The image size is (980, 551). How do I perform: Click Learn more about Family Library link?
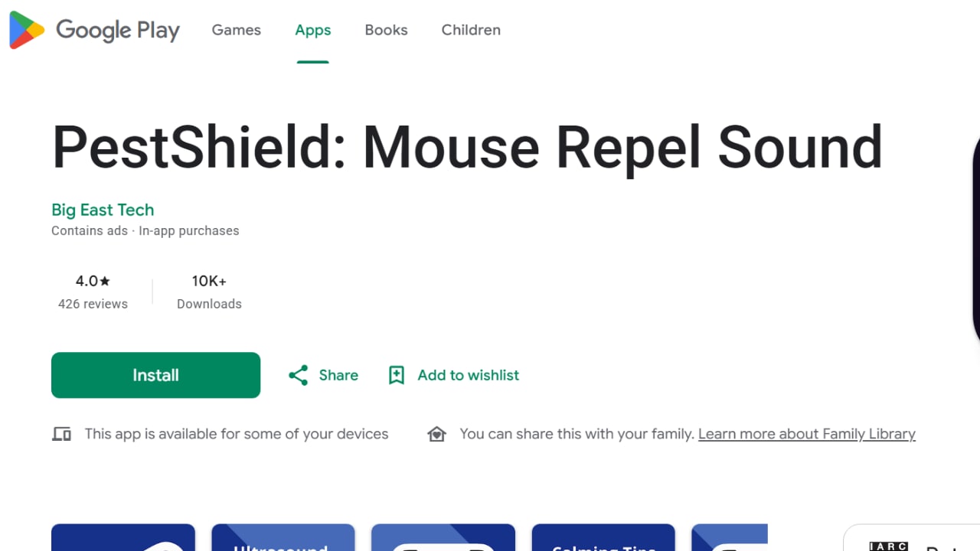tap(807, 434)
